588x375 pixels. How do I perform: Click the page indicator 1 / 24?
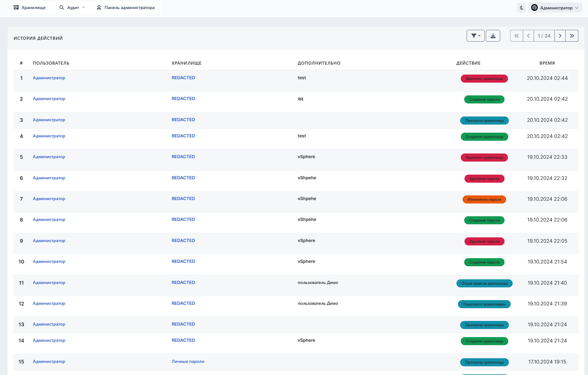point(544,36)
